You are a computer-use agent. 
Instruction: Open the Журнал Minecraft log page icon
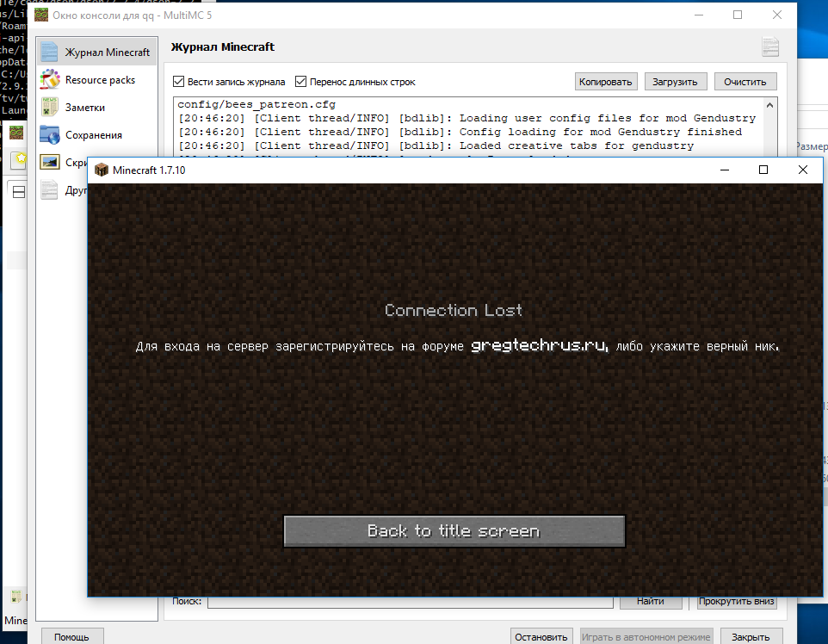click(x=49, y=52)
